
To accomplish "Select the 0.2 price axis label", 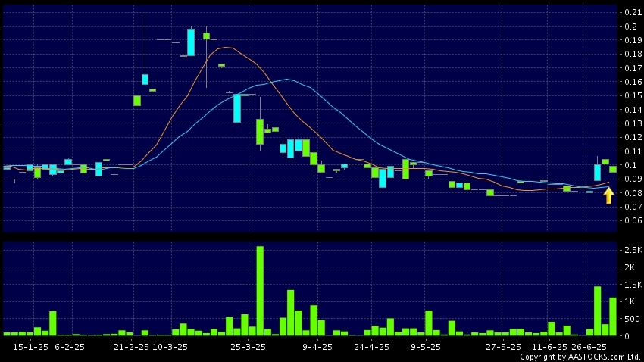I will coord(631,27).
